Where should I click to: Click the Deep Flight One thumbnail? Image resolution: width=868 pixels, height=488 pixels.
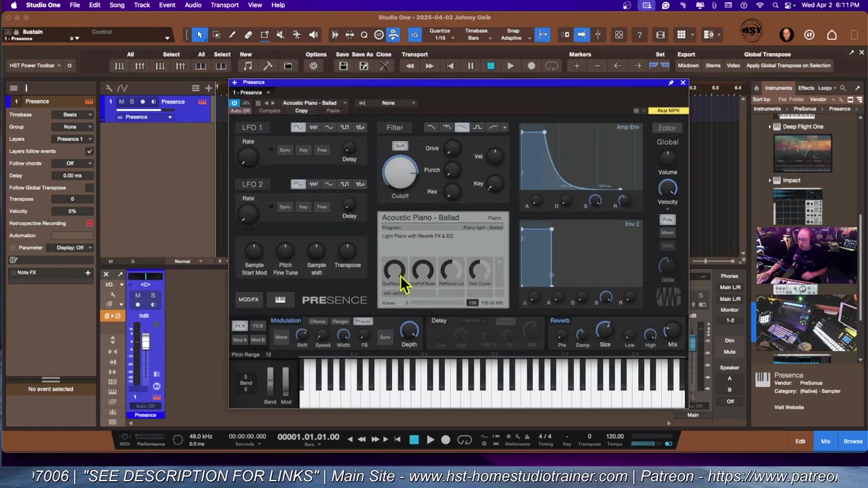(x=802, y=152)
